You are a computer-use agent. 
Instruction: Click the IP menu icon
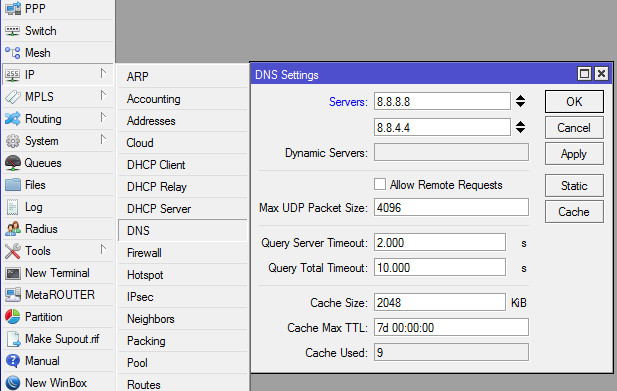(x=13, y=75)
